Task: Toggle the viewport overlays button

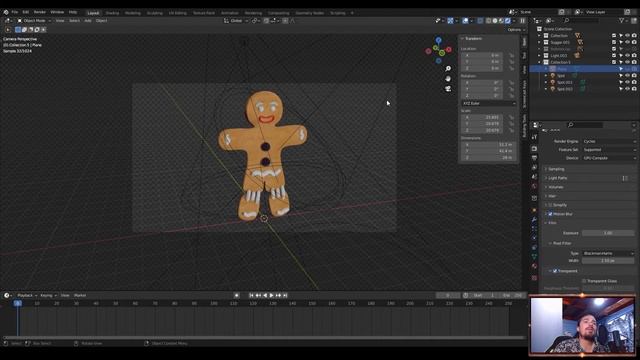Action: [465, 20]
